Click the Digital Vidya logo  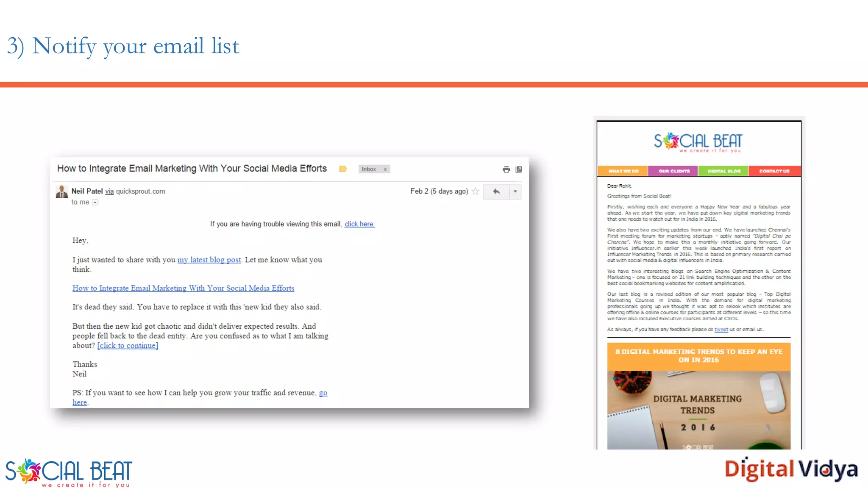point(791,469)
